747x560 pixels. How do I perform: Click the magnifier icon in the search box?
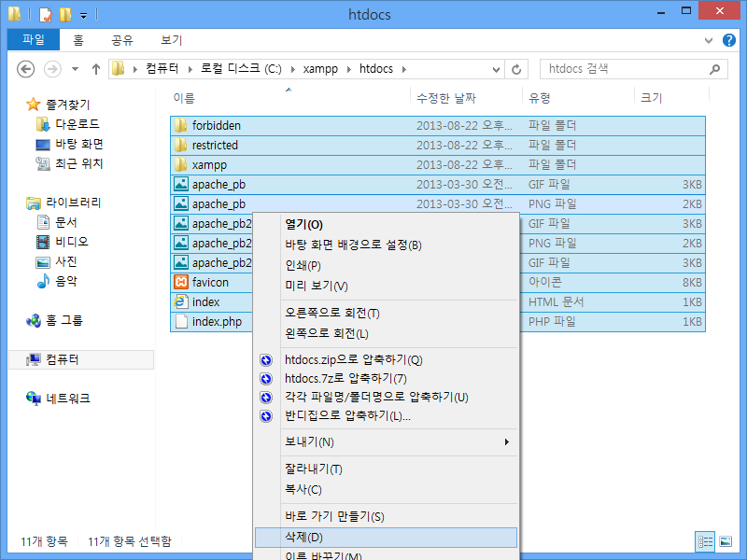(x=714, y=69)
